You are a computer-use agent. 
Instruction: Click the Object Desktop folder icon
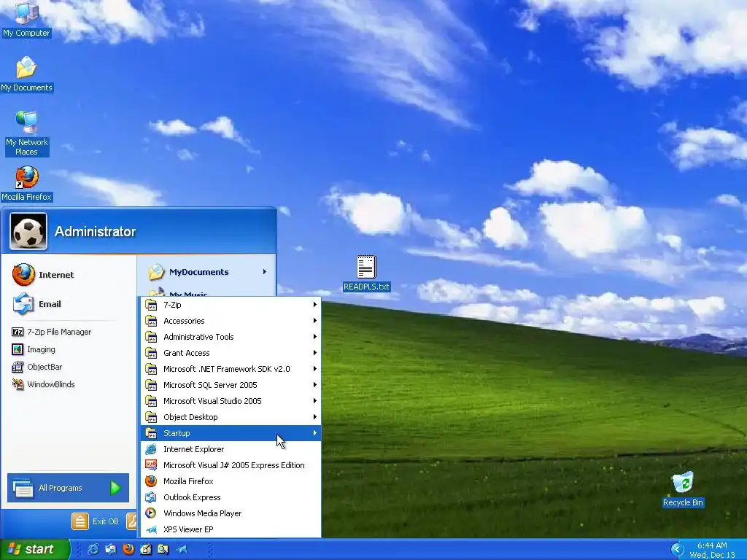coord(151,417)
